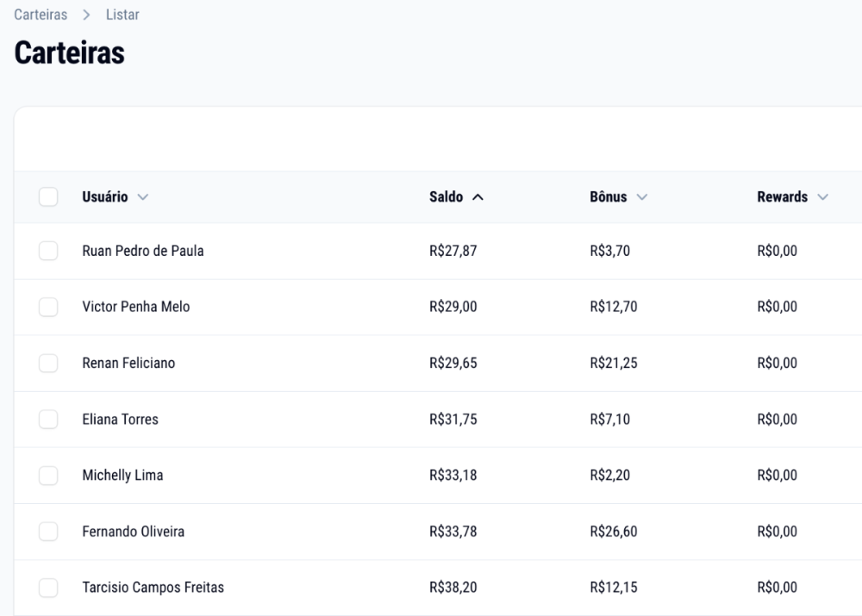
Task: Sort by the Rewards column header
Action: tap(783, 196)
